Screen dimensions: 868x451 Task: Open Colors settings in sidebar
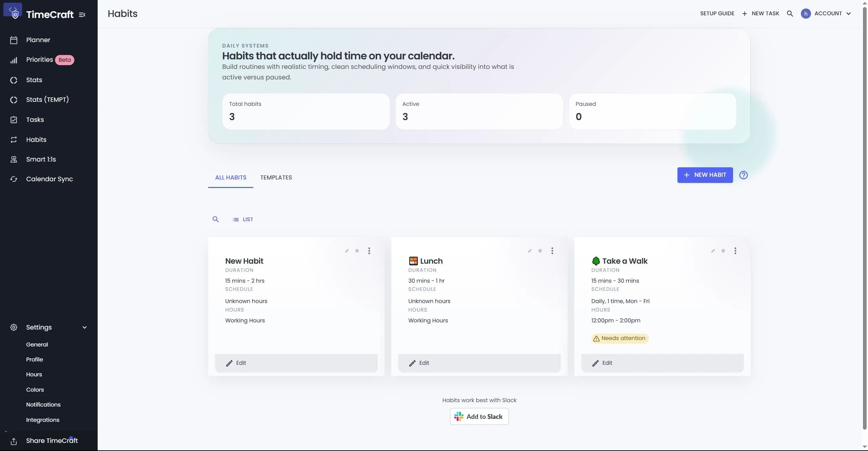35,390
